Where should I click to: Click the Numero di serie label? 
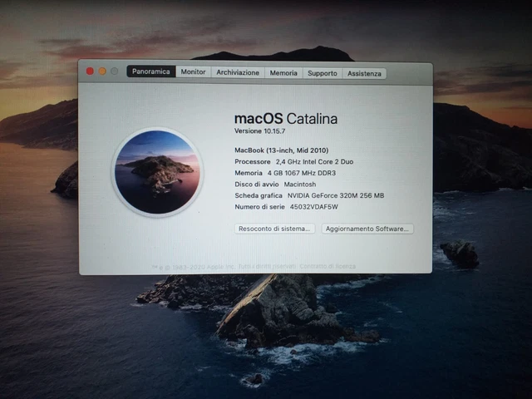point(259,207)
